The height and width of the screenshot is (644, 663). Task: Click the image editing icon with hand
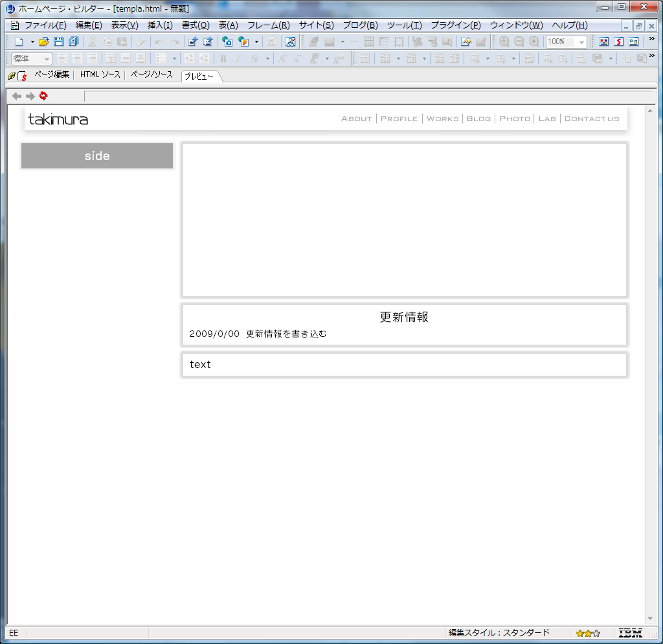click(466, 41)
